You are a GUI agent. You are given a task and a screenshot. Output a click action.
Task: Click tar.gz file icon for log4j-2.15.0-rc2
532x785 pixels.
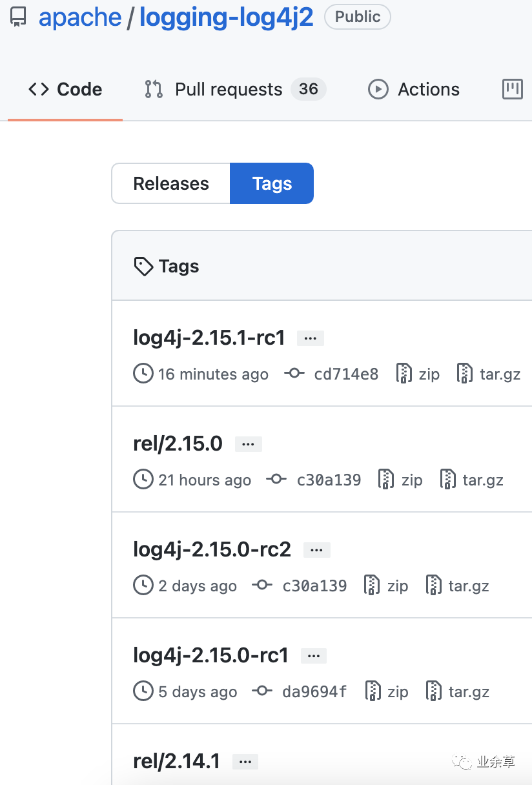tap(434, 585)
